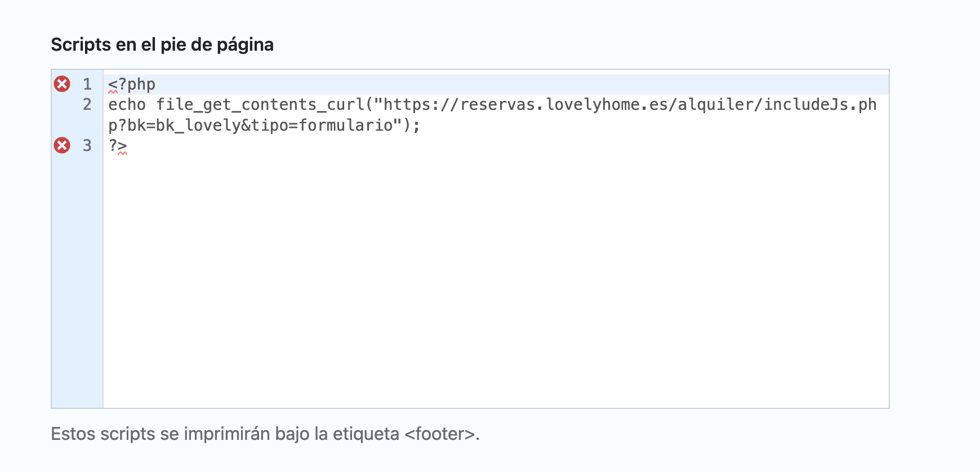
Task: Place cursor at the ?> closing tag
Action: click(x=118, y=146)
